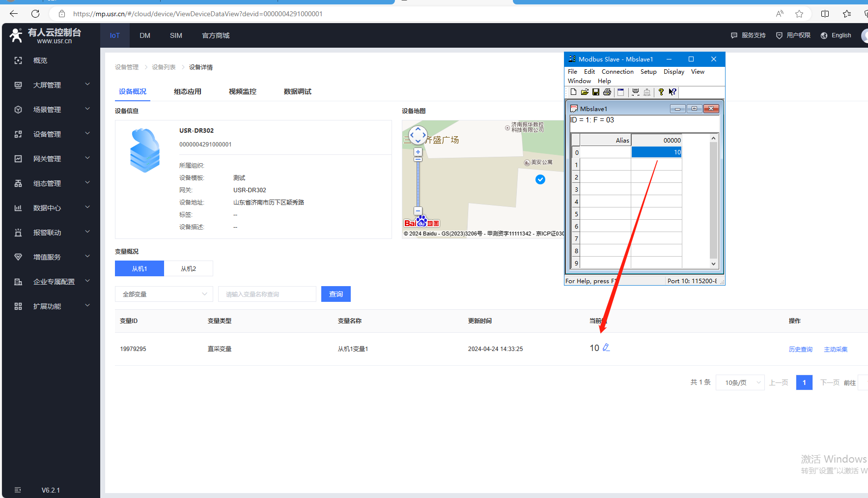Select the 从机1 slave button
868x498 pixels.
(140, 268)
